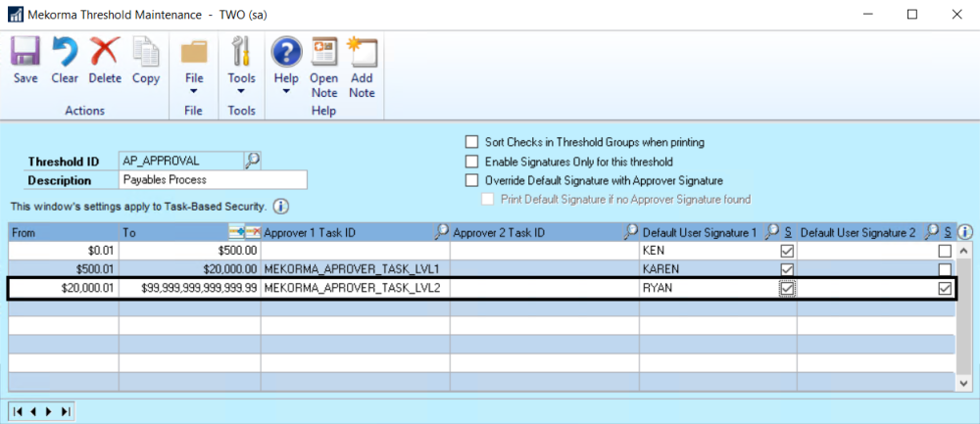Click the Open Note icon
This screenshot has height=424, width=980.
pos(324,51)
